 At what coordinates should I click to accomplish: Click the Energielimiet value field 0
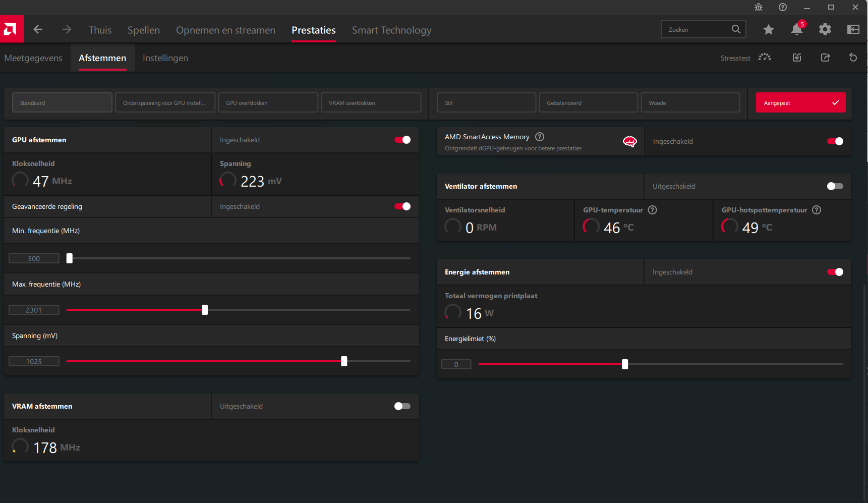[x=456, y=364]
